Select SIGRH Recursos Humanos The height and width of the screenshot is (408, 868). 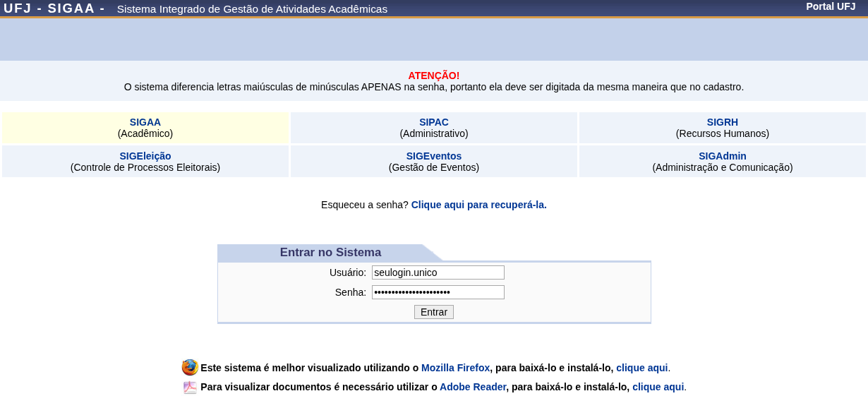click(x=723, y=128)
